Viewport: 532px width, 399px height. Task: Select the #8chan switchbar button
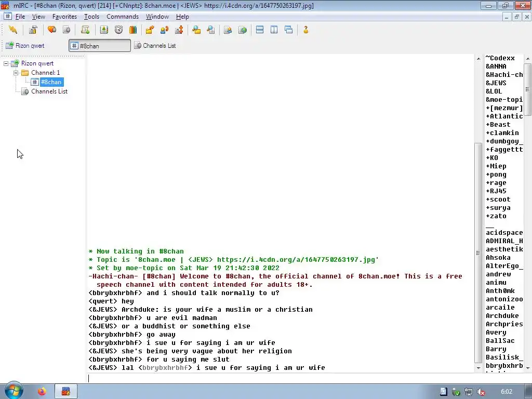point(100,46)
